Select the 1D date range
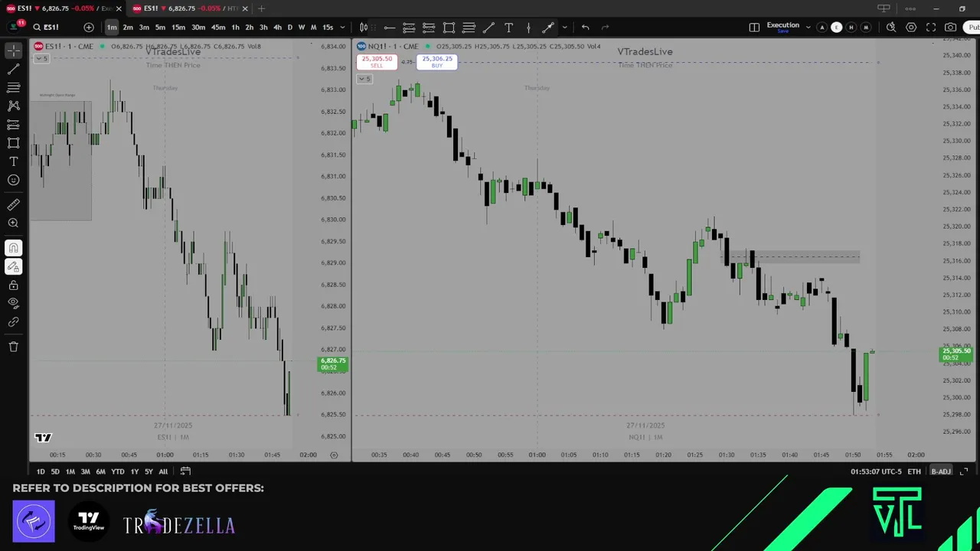This screenshot has height=551, width=980. point(41,471)
